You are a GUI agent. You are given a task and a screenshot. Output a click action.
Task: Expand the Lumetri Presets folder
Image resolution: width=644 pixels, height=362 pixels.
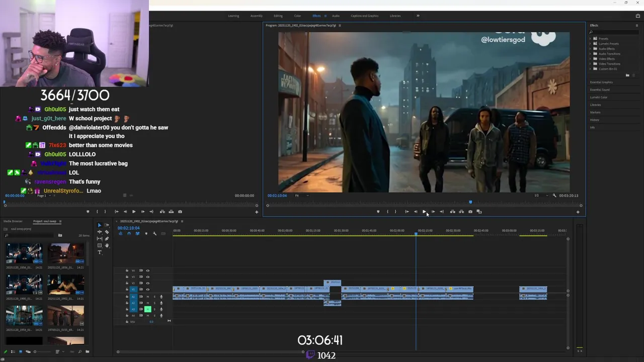[590, 44]
